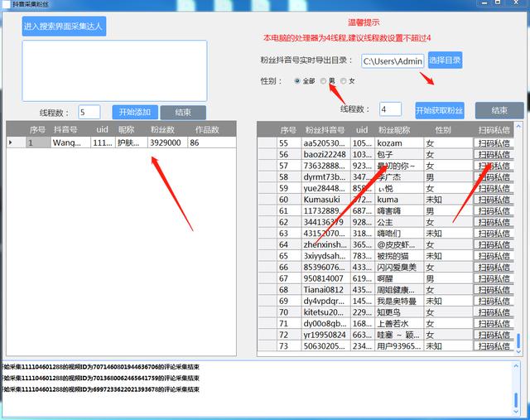Click the 粉丝抖音号 column header

325,130
